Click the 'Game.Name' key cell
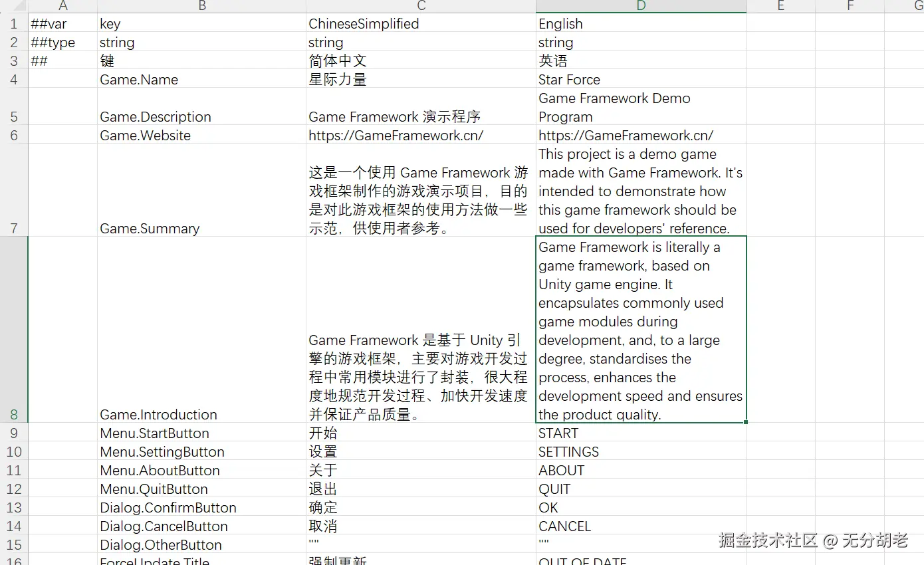Image resolution: width=924 pixels, height=565 pixels. click(201, 79)
